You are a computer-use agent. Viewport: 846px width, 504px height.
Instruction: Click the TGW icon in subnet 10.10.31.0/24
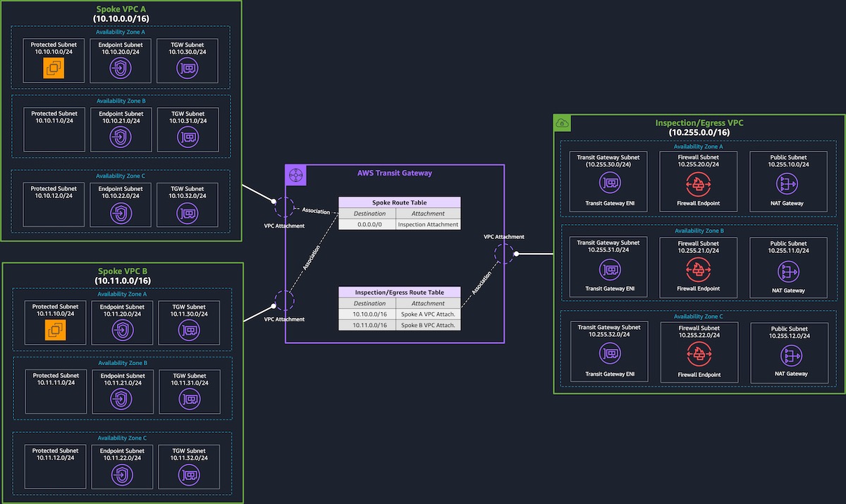click(x=187, y=137)
